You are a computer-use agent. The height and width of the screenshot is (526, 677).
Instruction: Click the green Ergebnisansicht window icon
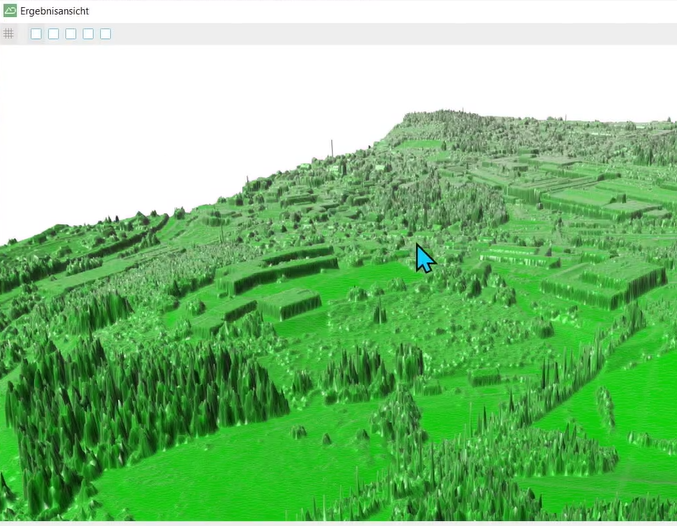10,11
